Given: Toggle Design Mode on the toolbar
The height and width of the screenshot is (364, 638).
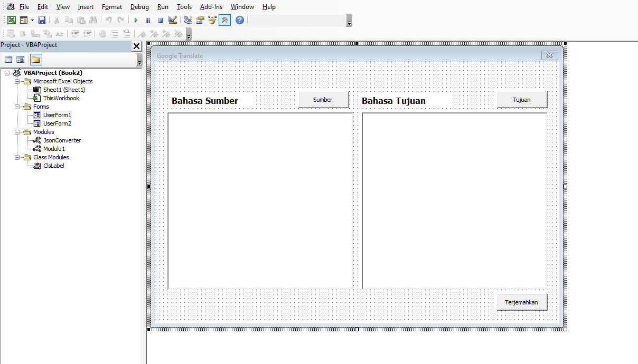Looking at the screenshot, I should (x=173, y=20).
